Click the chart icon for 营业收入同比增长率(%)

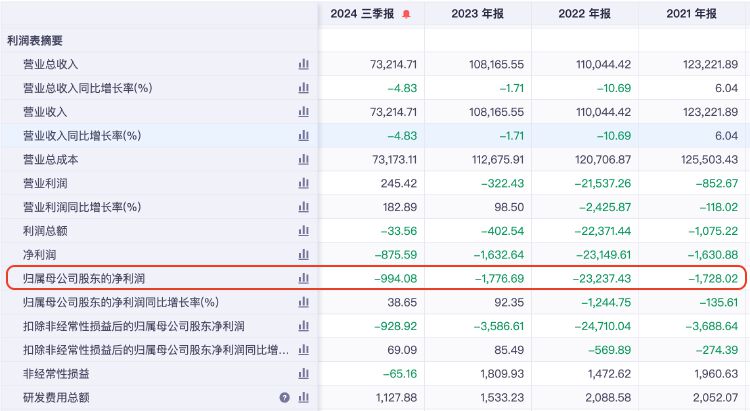coord(303,135)
